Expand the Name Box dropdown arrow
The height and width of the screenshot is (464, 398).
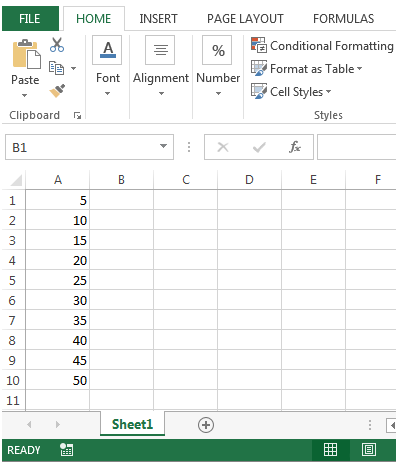[163, 147]
